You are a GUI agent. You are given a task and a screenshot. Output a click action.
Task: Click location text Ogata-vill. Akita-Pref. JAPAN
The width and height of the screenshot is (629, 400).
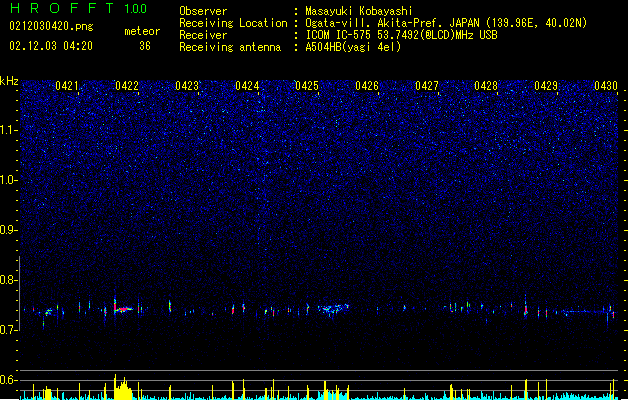(392, 23)
